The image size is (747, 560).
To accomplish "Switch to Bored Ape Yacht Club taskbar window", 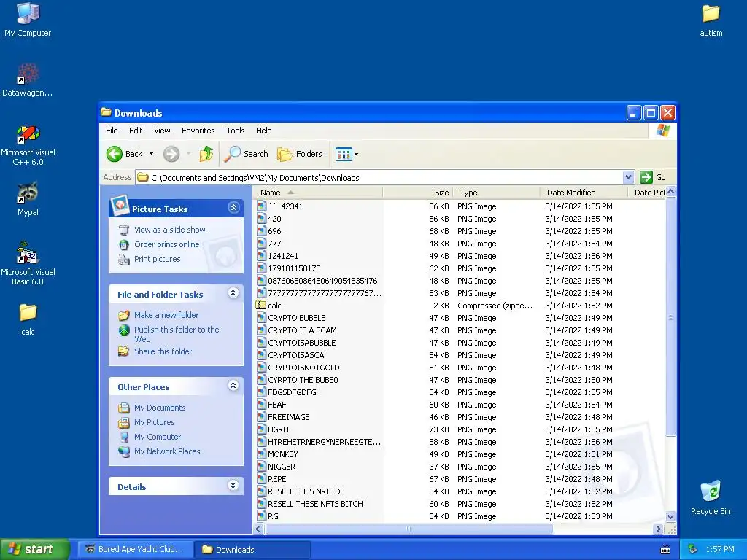I will [135, 550].
